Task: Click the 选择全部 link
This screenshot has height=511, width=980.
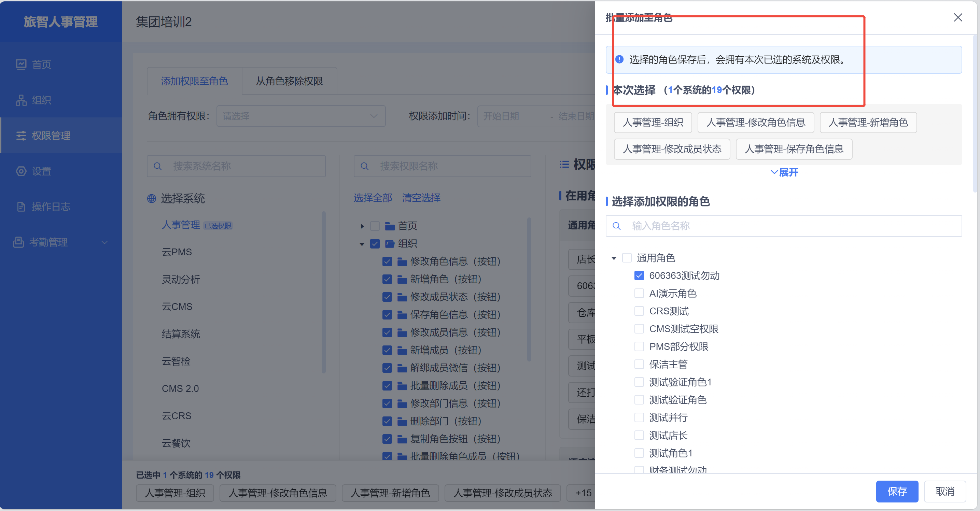Action: [x=373, y=198]
